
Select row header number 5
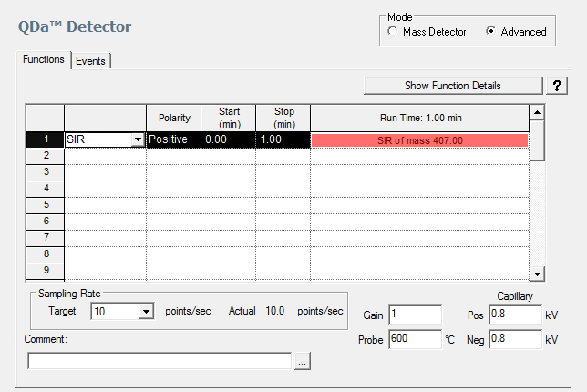46,205
